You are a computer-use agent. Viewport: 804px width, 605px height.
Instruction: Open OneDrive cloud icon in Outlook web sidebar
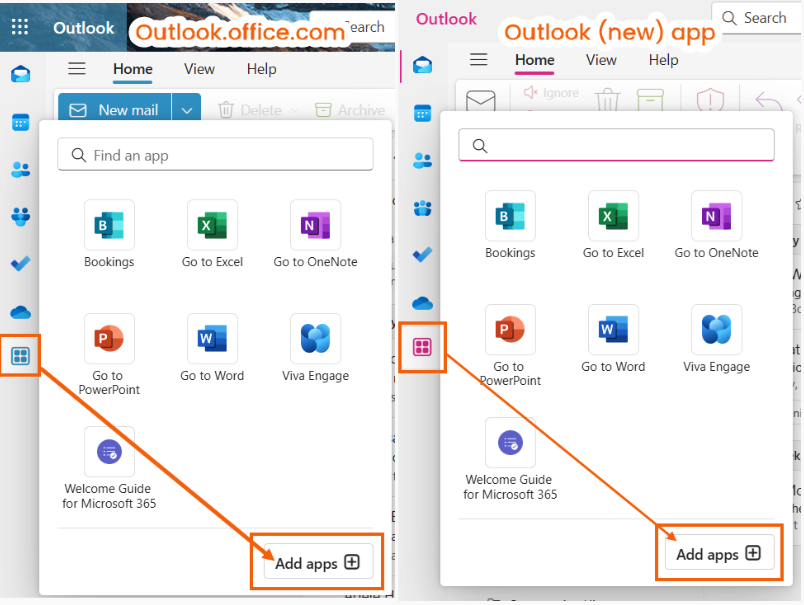tap(21, 311)
